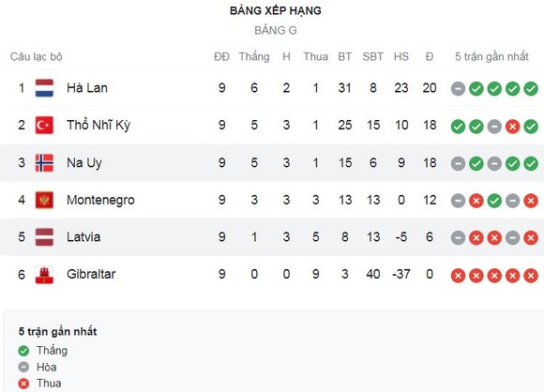Select the Gibraltar team name

(x=91, y=274)
